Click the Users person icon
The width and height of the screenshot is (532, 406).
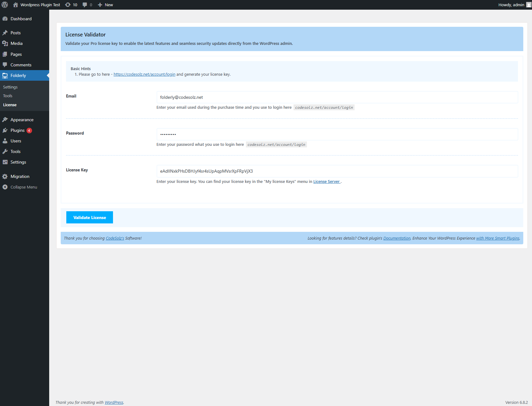tap(5, 141)
